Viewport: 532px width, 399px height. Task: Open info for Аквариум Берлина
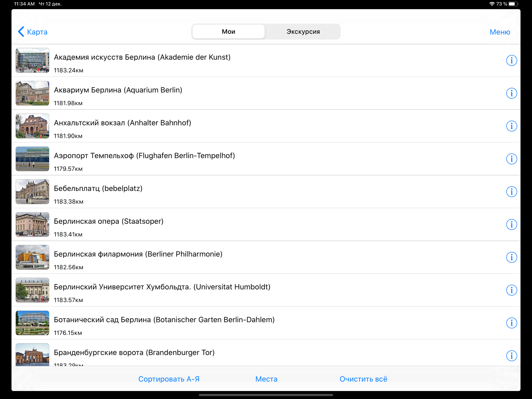(x=511, y=93)
